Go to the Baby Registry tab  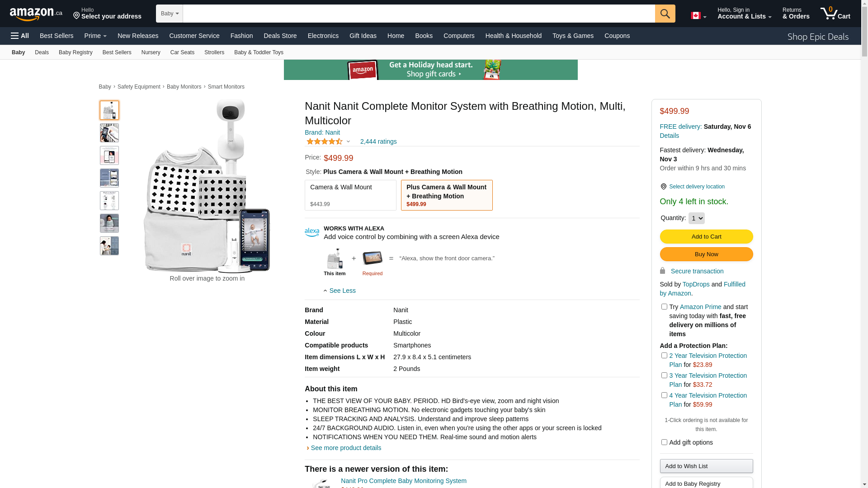75,52
